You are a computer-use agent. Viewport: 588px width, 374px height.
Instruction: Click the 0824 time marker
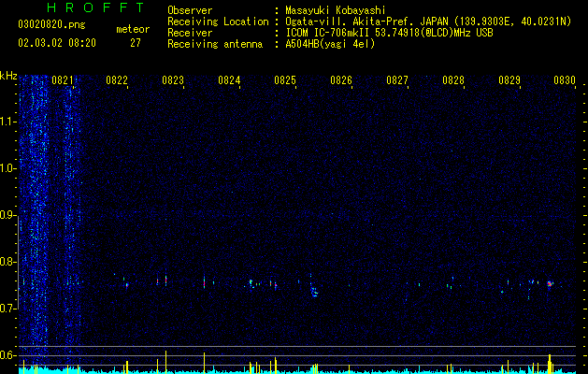229,80
